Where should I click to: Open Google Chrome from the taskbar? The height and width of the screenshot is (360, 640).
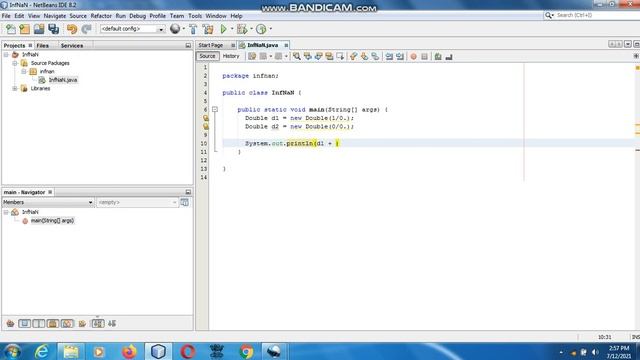246,351
